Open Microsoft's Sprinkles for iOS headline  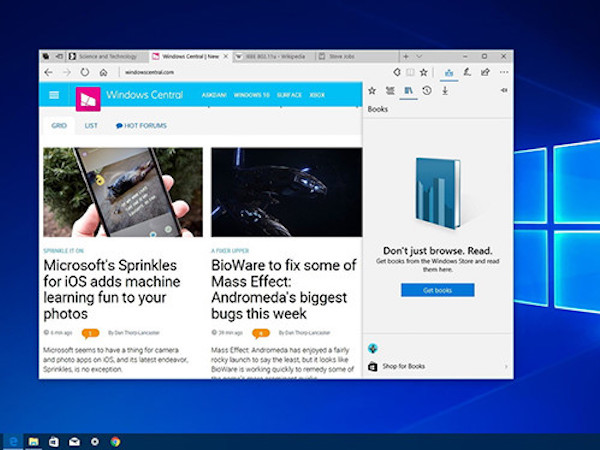pyautogui.click(x=112, y=289)
